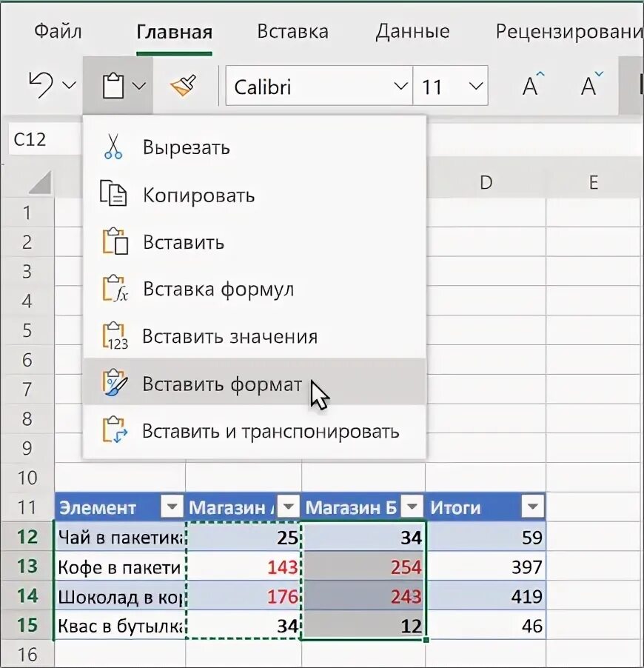Click the Select All corner triangle

point(40,182)
